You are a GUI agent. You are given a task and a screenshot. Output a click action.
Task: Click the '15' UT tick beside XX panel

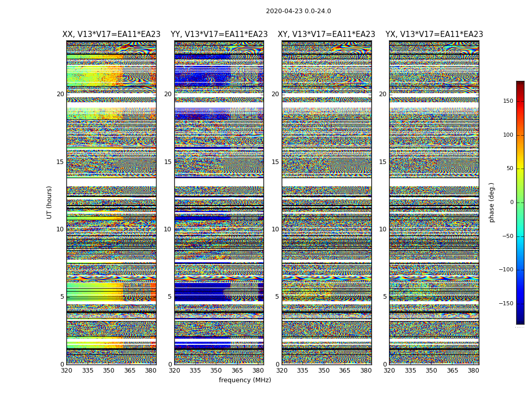pos(60,162)
